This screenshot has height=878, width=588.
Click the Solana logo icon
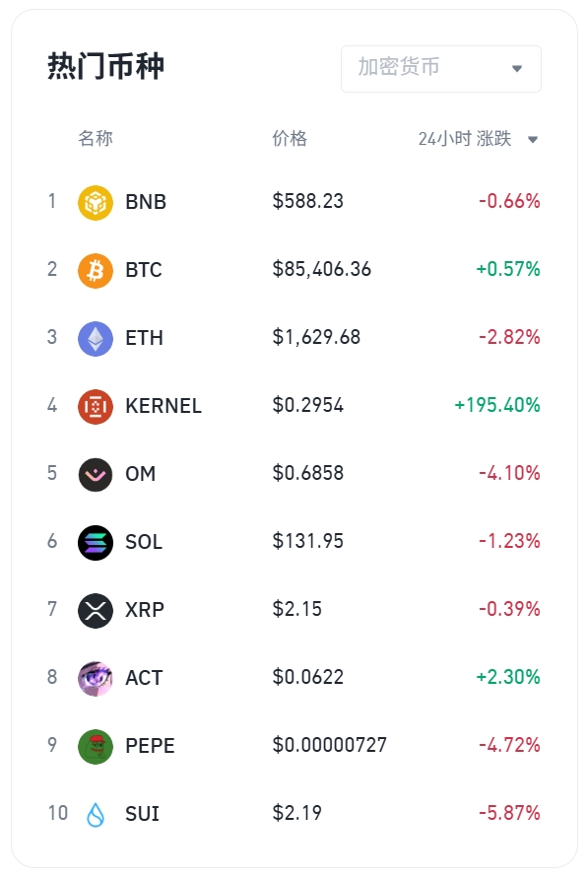96,543
